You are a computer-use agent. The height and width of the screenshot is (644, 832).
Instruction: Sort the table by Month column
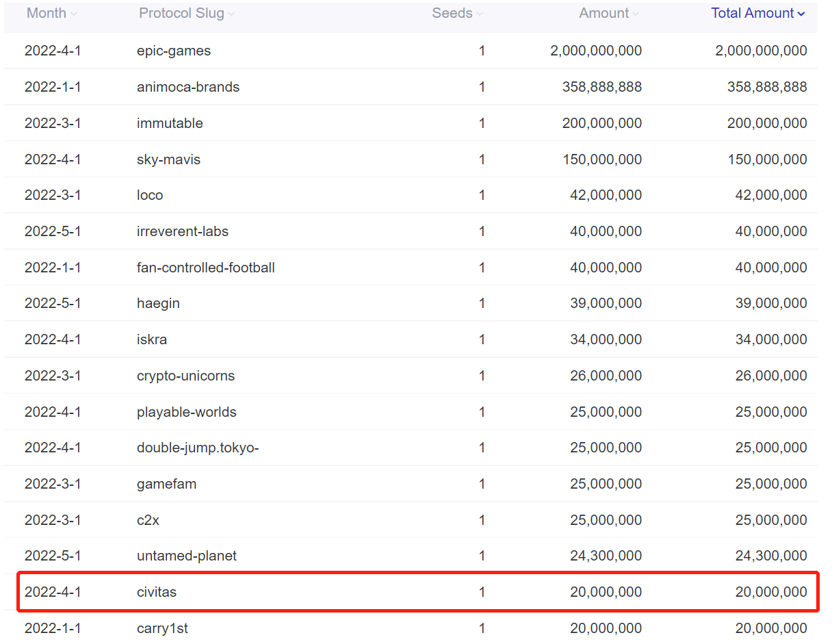(75, 12)
